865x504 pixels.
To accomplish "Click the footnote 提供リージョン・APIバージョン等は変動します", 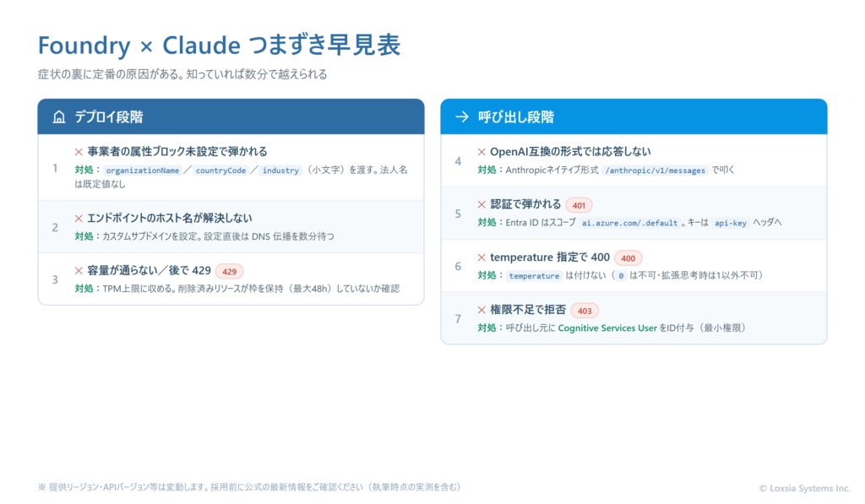I will (x=127, y=487).
